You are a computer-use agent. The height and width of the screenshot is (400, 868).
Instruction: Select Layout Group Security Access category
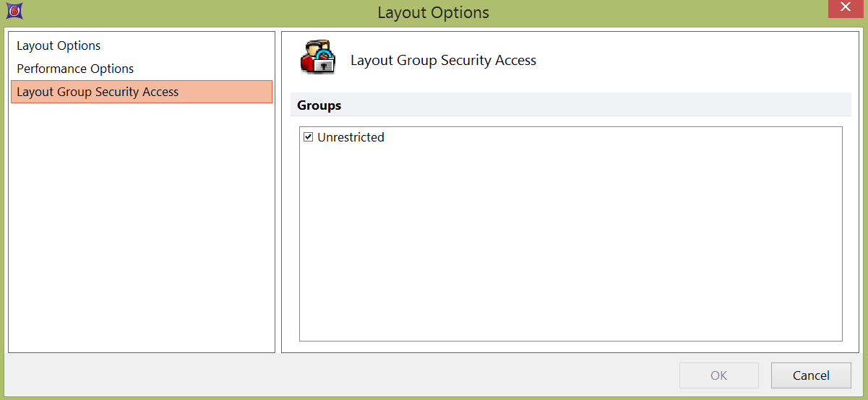pyautogui.click(x=98, y=92)
